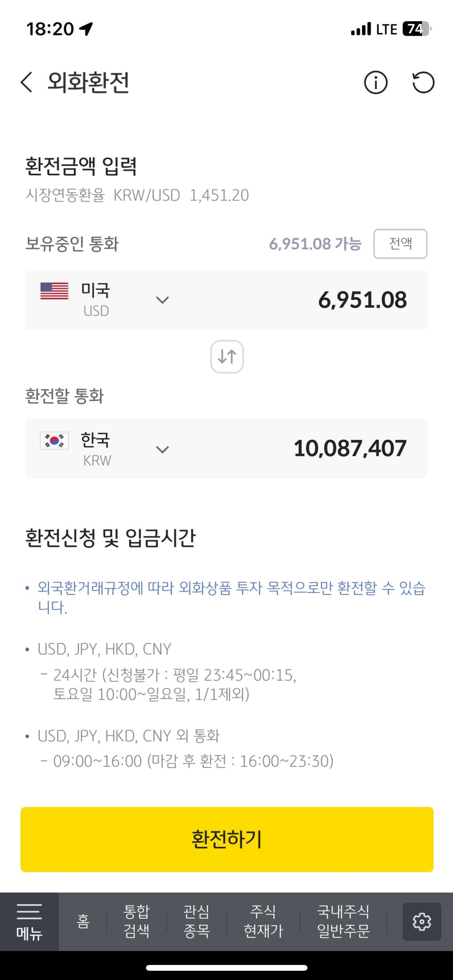The width and height of the screenshot is (453, 980).
Task: Expand the 미국 USD currency dropdown
Action: tap(163, 300)
